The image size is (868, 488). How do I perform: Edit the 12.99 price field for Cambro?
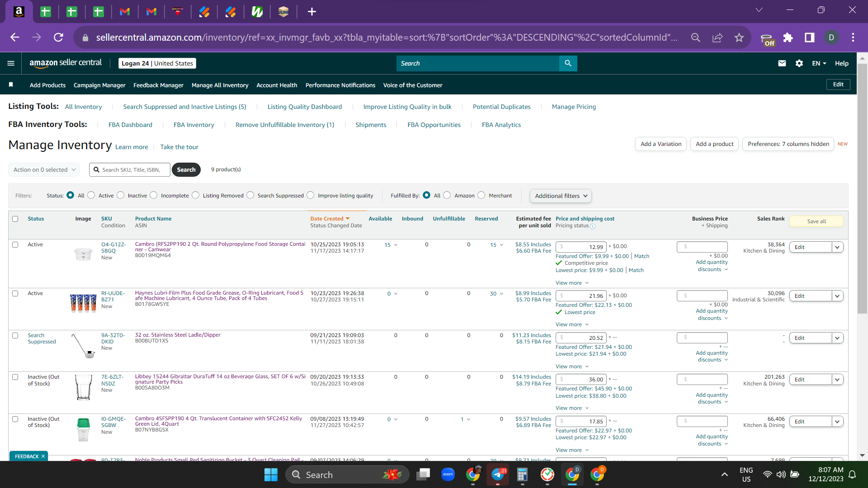click(581, 247)
